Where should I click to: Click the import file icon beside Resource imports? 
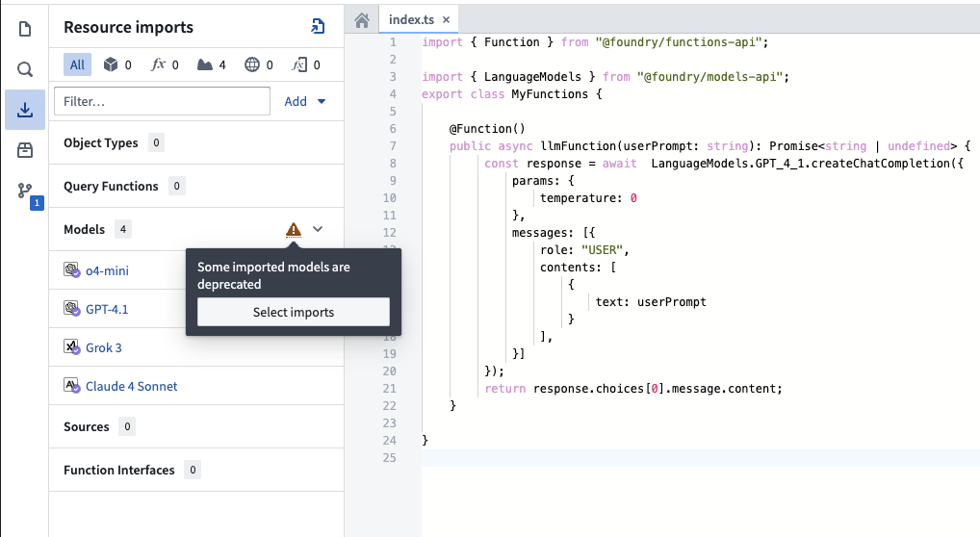pos(318,26)
